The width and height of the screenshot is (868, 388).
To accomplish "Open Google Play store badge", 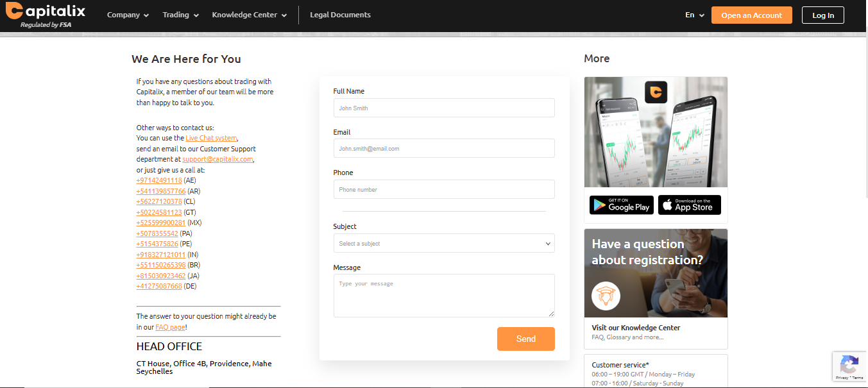I will pyautogui.click(x=621, y=205).
